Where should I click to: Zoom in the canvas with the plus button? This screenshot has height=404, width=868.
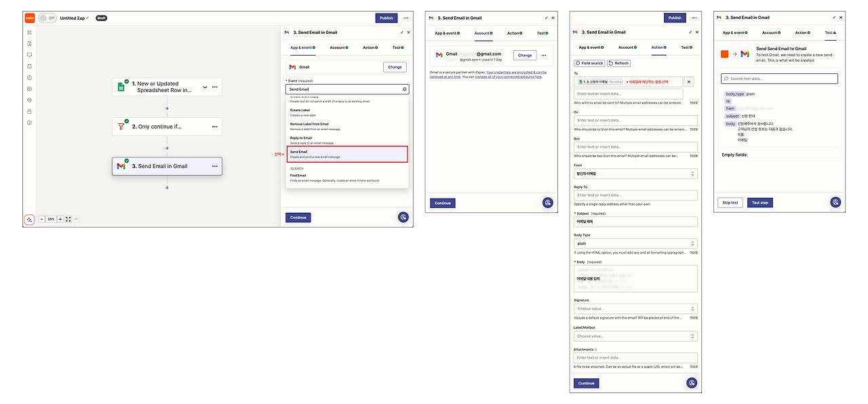[x=60, y=219]
